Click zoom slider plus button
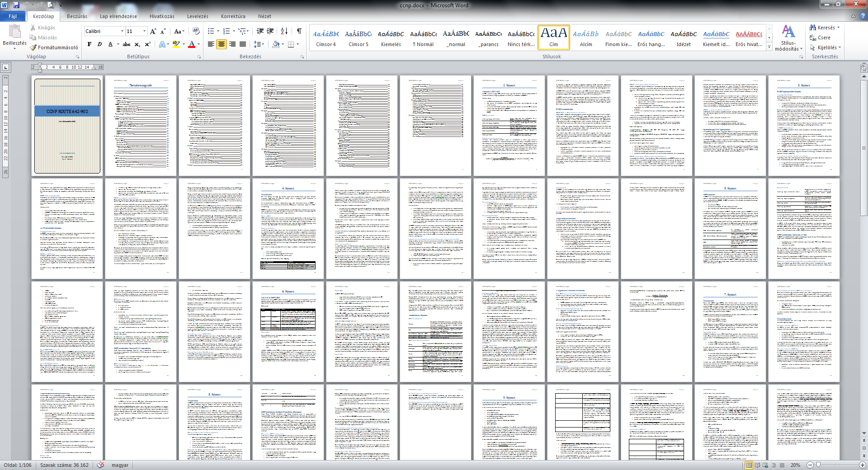868x470 pixels. [x=863, y=465]
